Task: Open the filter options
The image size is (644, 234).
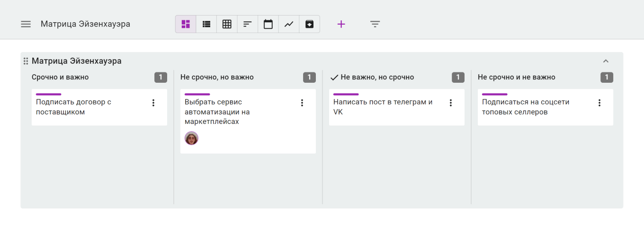Action: [375, 24]
